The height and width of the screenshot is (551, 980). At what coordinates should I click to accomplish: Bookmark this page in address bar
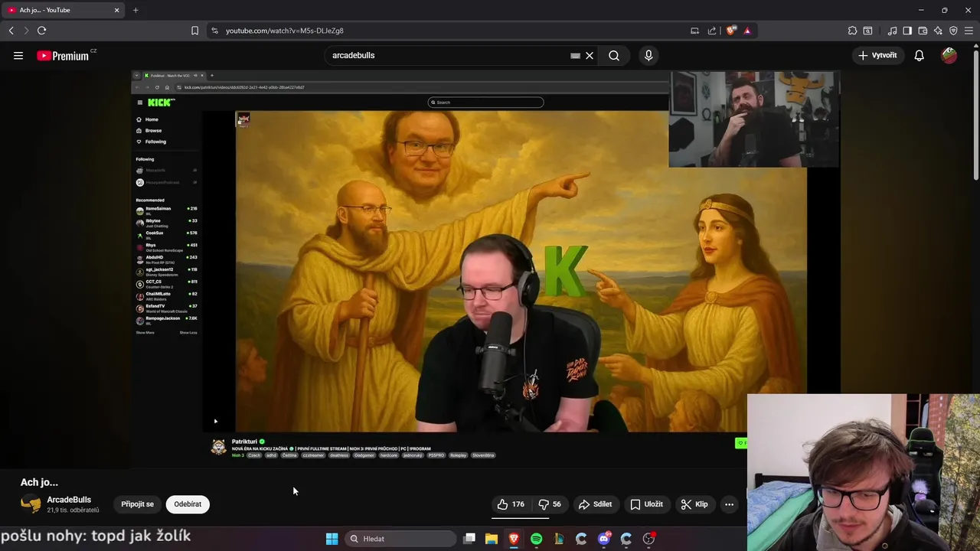coord(194,31)
